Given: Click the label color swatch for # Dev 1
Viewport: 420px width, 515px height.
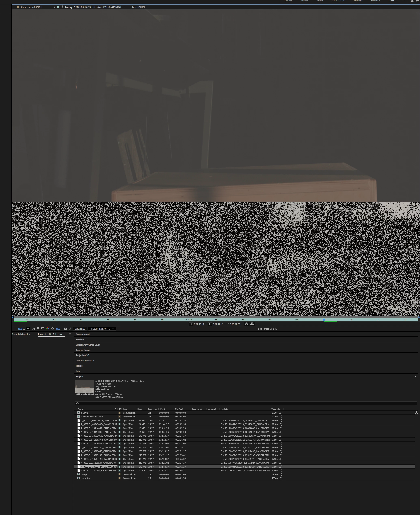Looking at the screenshot, I should point(119,413).
